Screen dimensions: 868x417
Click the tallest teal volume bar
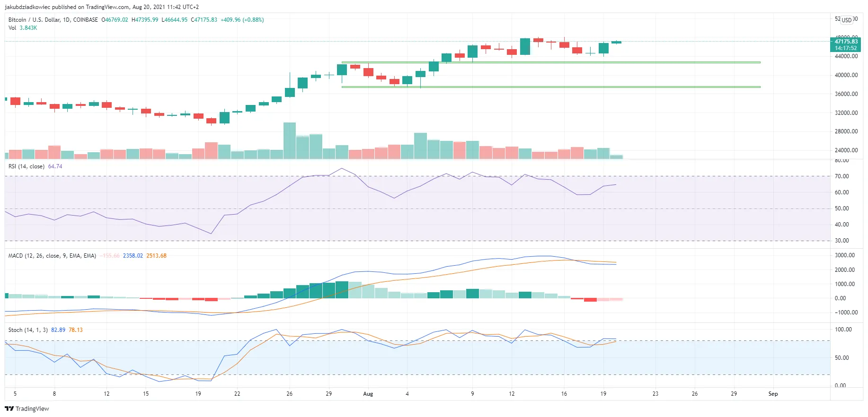290,140
